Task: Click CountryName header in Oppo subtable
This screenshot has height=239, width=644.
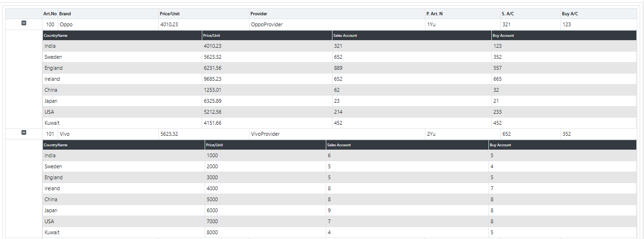Action: tap(56, 35)
